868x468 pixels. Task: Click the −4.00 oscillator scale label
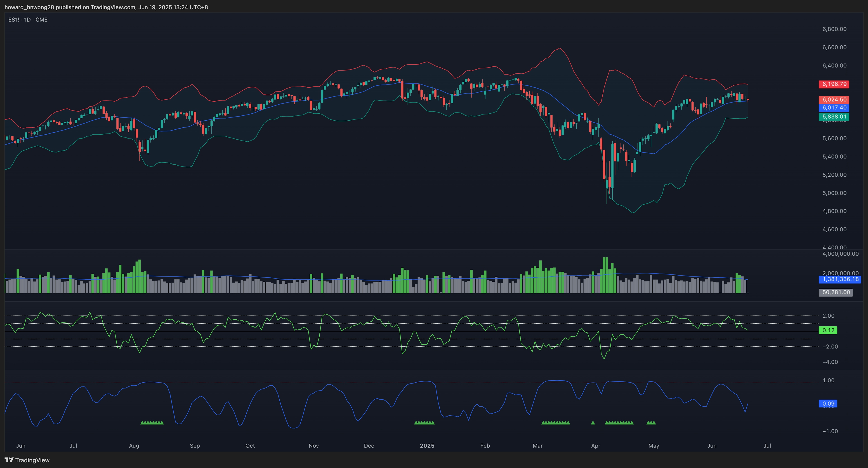[830, 362]
